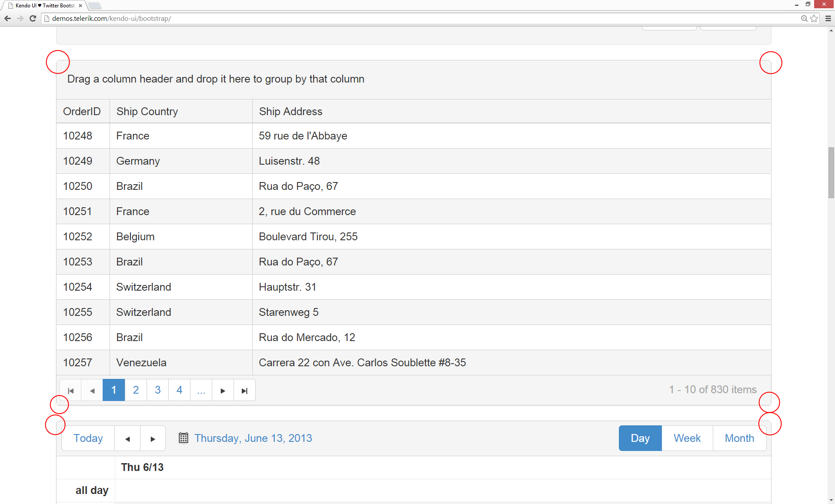Go to next grid page arrow

[x=223, y=391]
